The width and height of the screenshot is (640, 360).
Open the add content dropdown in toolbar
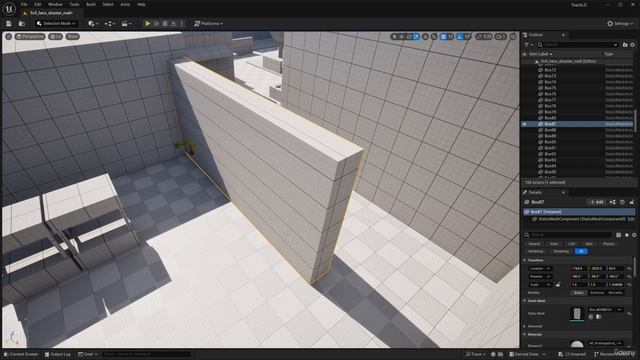point(93,24)
